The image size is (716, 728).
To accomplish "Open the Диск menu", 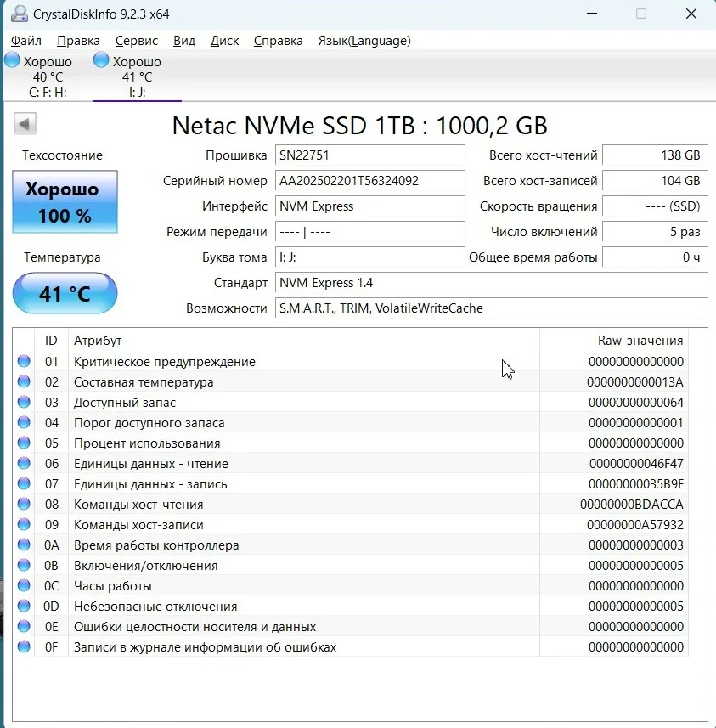I will (224, 41).
